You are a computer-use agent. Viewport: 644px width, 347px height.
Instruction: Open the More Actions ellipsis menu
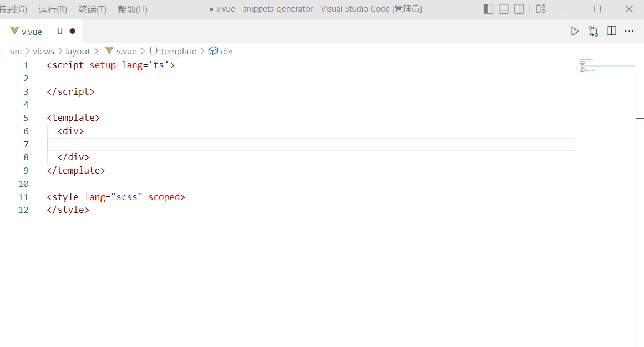(629, 31)
